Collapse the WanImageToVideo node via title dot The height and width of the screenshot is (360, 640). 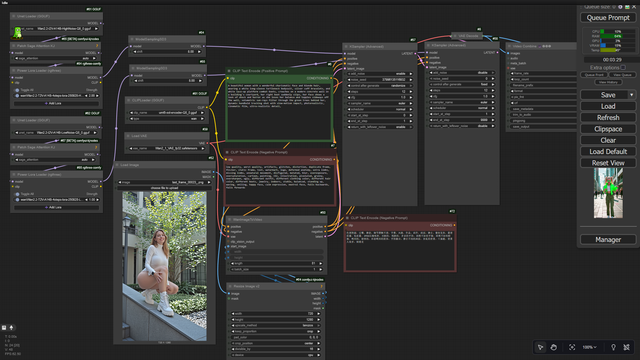point(229,220)
